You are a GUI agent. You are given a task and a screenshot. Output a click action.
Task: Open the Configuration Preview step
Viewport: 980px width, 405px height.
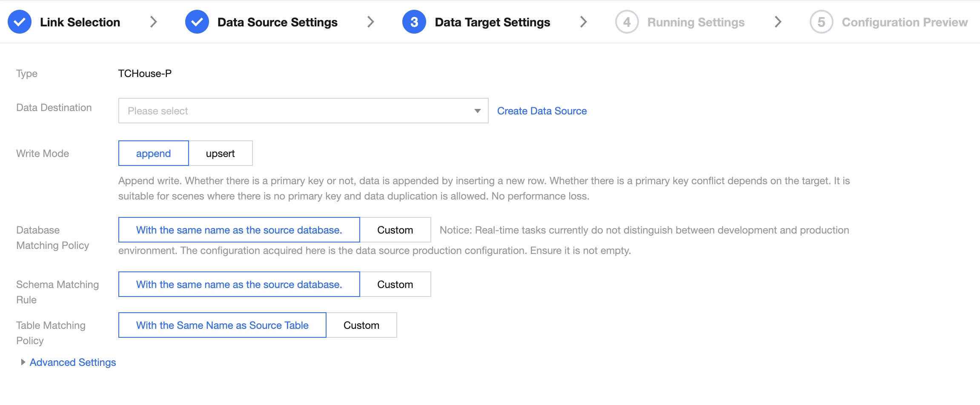pyautogui.click(x=904, y=22)
